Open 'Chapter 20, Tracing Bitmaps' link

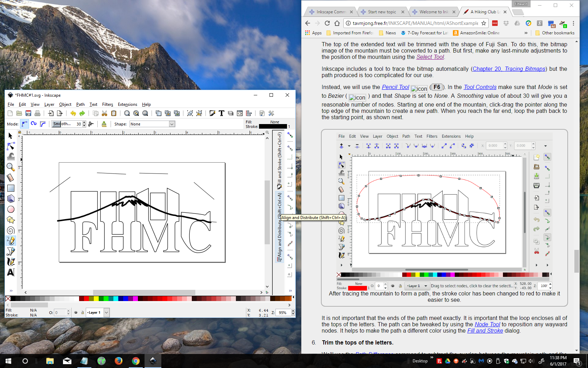[509, 69]
